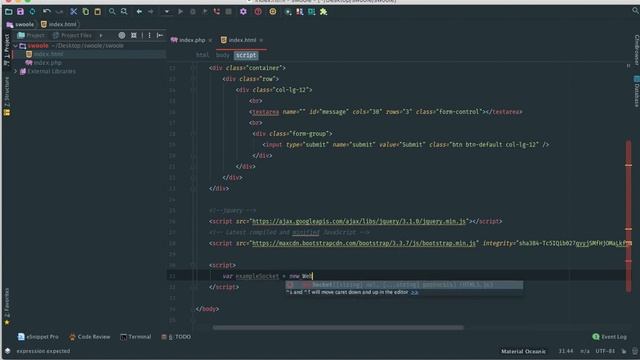Open the Favorites tool window side tab
The image size is (640, 360).
[x=7, y=306]
